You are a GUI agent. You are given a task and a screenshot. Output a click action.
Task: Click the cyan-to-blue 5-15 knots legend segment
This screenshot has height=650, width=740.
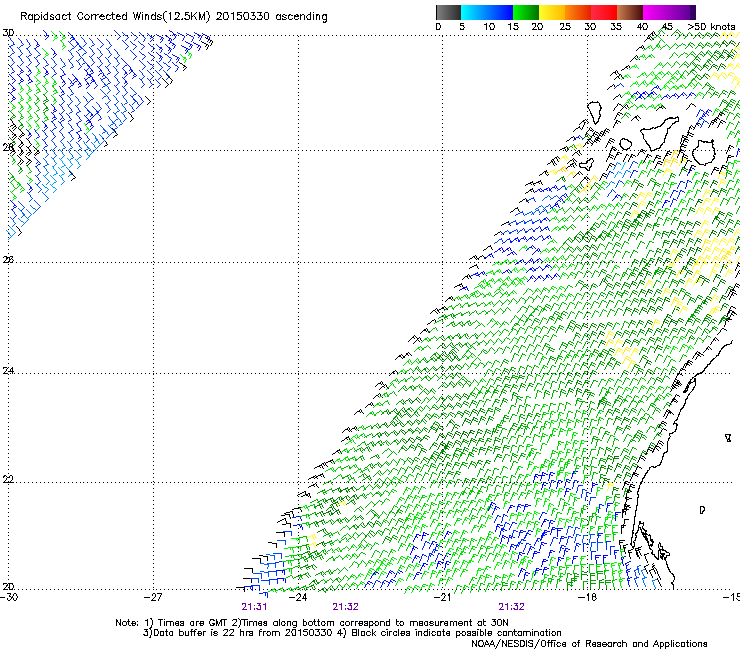[x=487, y=12]
